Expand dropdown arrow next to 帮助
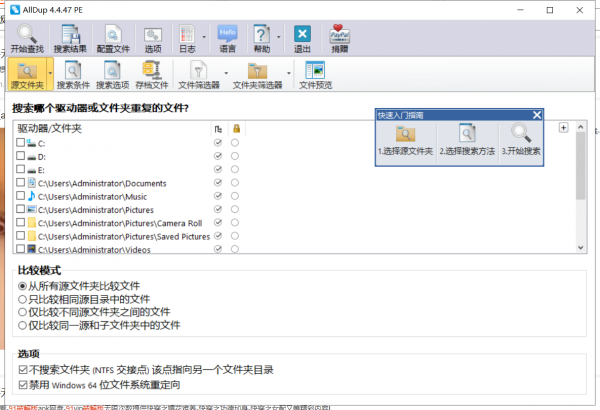The height and width of the screenshot is (410, 600). 279,37
